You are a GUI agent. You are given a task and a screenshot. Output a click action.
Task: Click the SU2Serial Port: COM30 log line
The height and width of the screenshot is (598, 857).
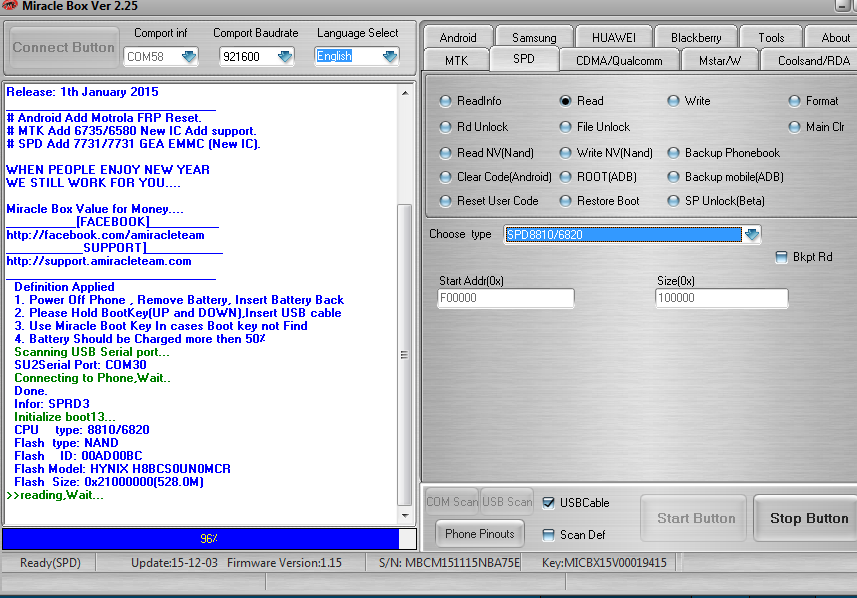point(80,365)
